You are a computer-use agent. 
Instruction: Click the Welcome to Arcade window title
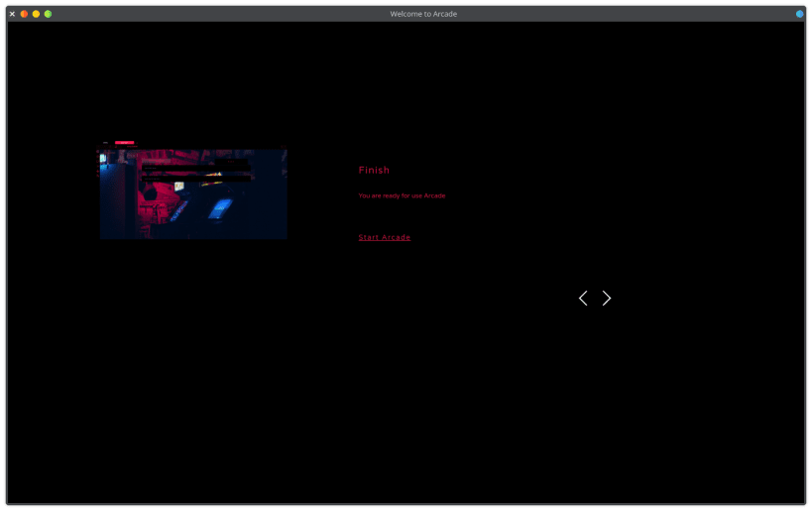(x=423, y=14)
